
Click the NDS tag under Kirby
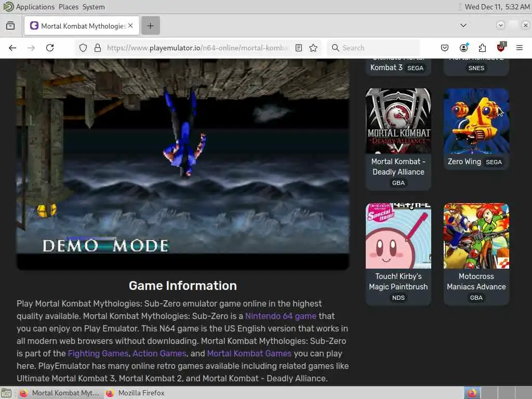tap(398, 298)
